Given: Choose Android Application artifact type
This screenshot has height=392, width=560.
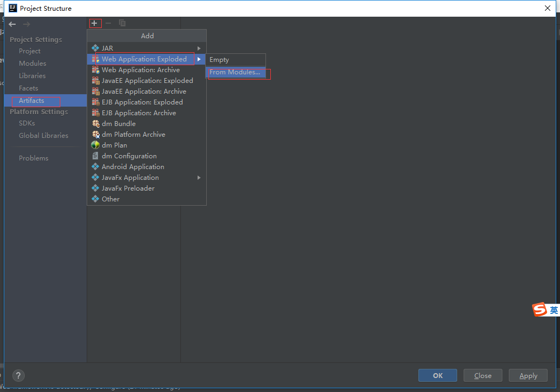Looking at the screenshot, I should [146, 166].
